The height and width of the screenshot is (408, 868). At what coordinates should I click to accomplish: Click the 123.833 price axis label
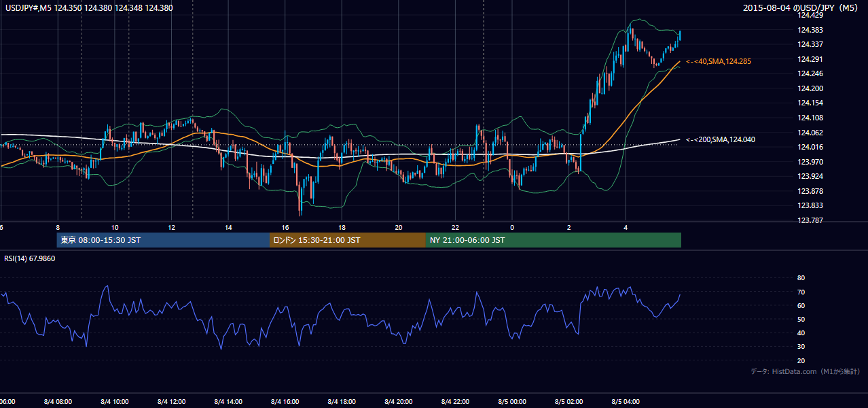810,205
